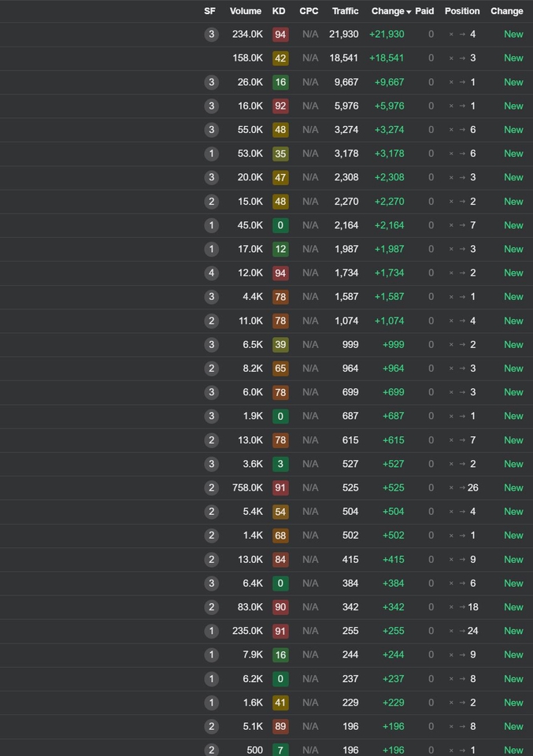
Task: Click SF badge in the 235.0K volume row
Action: 211,631
